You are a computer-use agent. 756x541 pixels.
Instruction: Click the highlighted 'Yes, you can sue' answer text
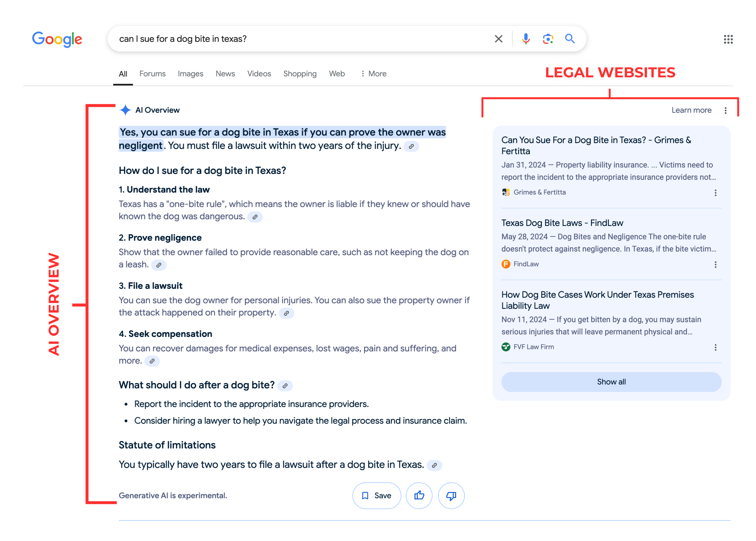pyautogui.click(x=282, y=139)
